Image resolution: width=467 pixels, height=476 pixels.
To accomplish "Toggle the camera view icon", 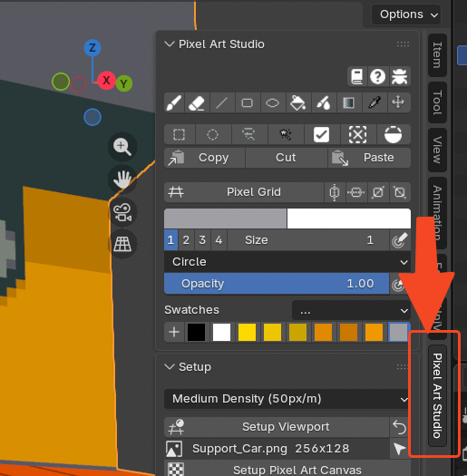I will click(x=122, y=212).
